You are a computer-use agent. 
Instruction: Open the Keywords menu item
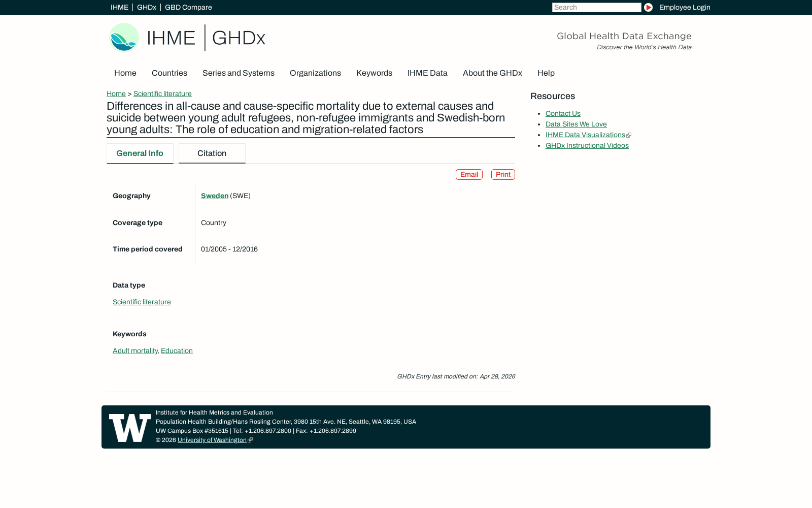(x=374, y=73)
